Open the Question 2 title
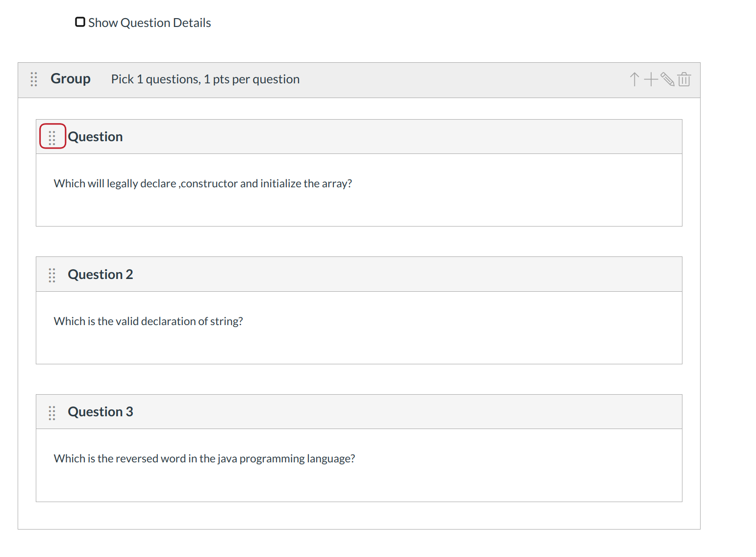The image size is (756, 557). click(x=100, y=275)
